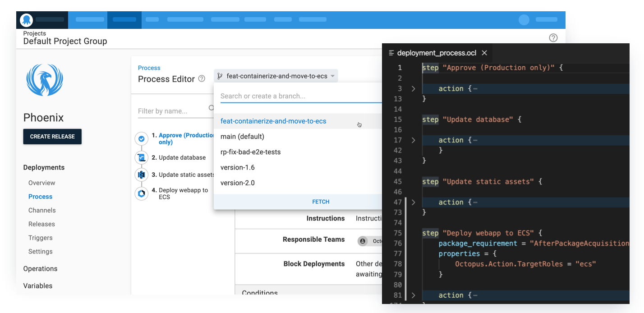Expand folded action block on line 47
Viewport: 644px width, 313px height.
(x=413, y=202)
